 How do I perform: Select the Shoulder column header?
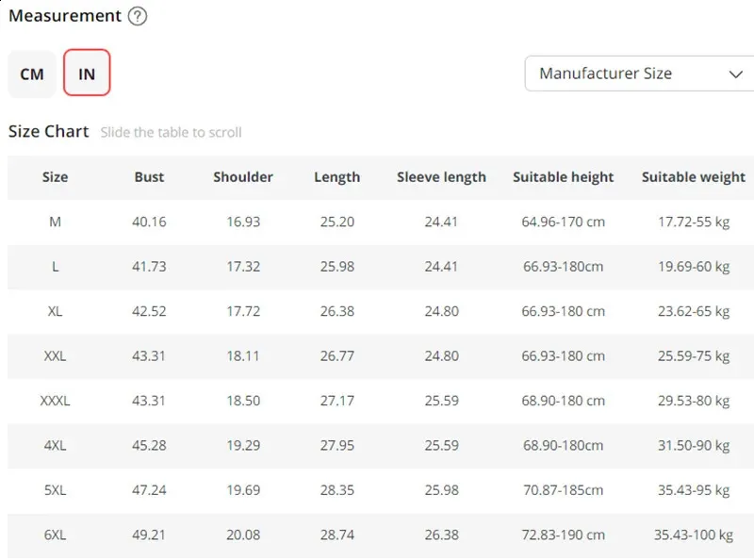(243, 177)
